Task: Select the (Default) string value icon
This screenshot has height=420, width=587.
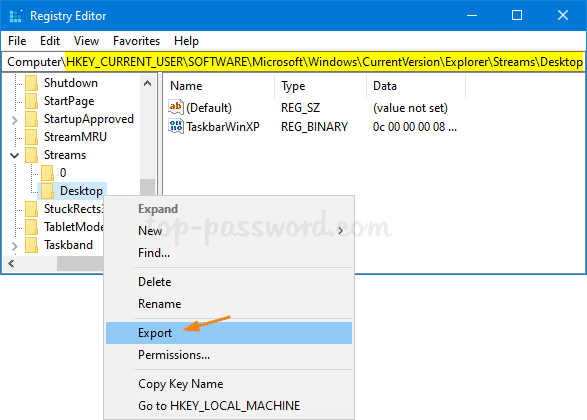Action: tap(176, 107)
